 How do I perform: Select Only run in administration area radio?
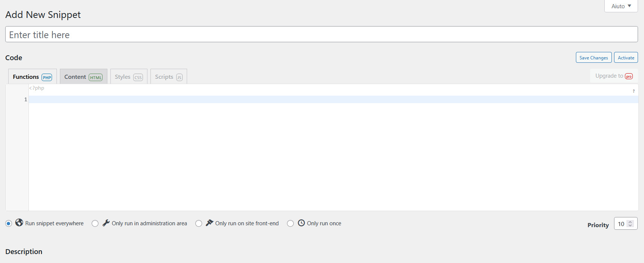95,223
